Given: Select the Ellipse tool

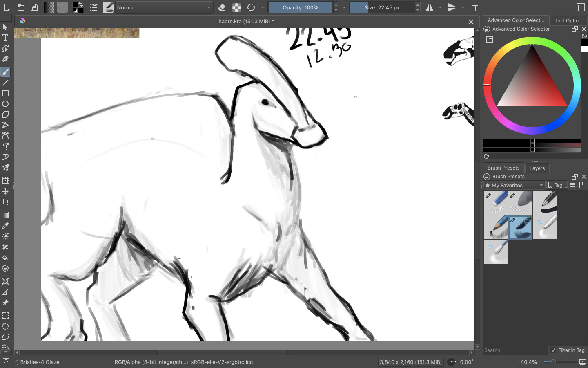Looking at the screenshot, I should [5, 104].
